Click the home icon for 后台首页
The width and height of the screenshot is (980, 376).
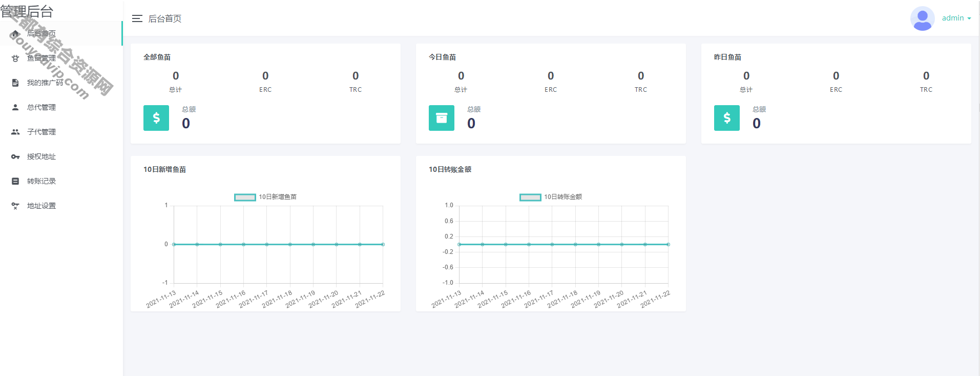15,33
